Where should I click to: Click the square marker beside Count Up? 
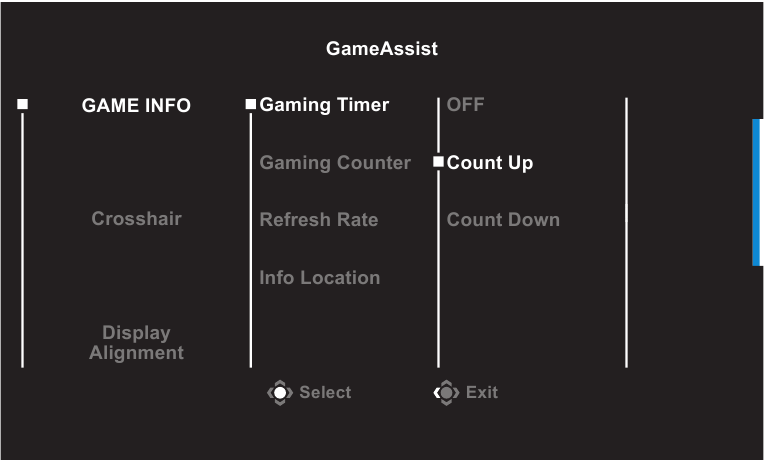pyautogui.click(x=438, y=162)
